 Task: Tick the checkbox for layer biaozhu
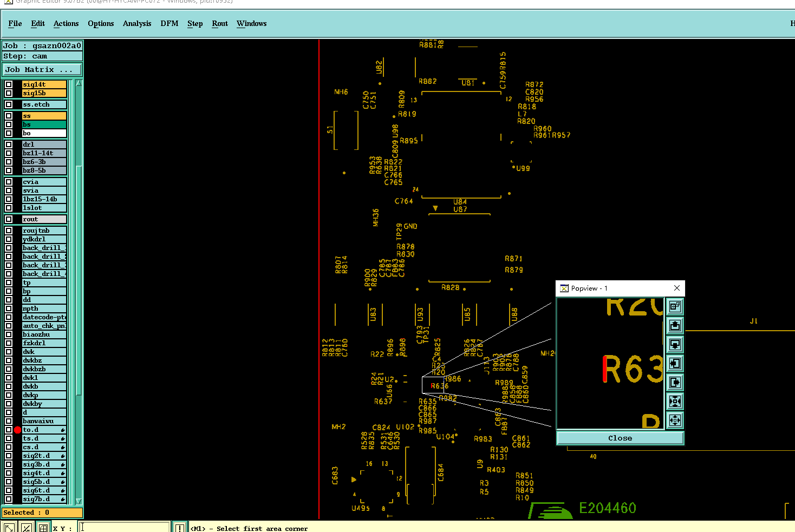(9, 334)
